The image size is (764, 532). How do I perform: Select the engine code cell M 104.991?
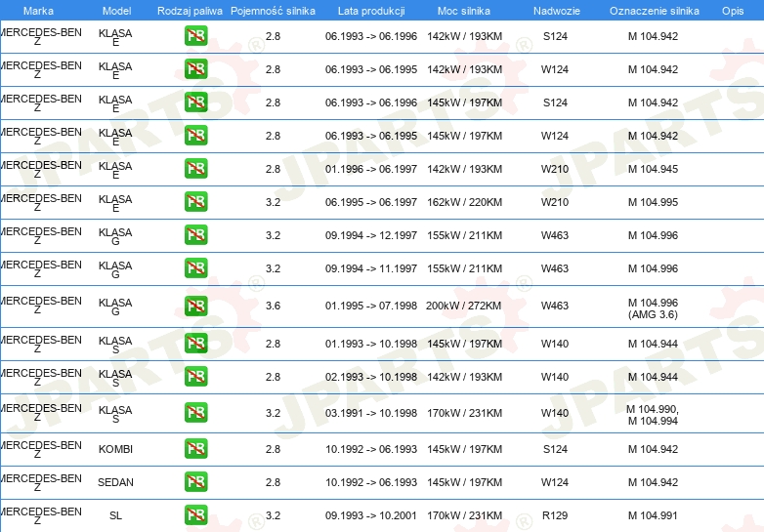tap(653, 515)
